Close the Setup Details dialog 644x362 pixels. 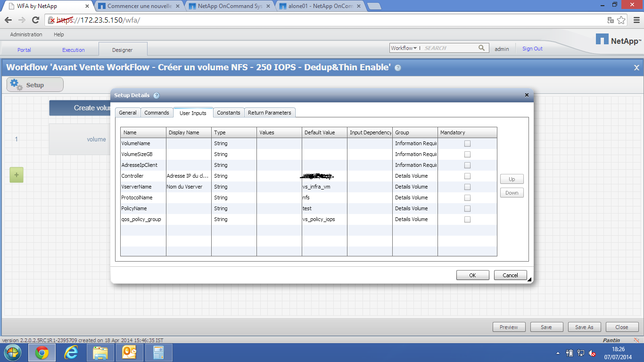(x=527, y=95)
